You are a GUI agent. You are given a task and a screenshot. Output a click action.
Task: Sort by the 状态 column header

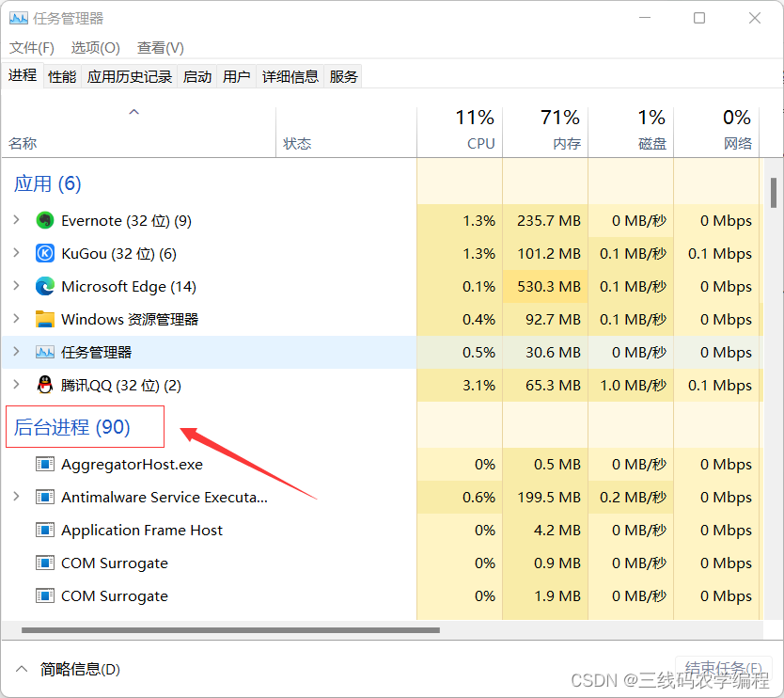pyautogui.click(x=346, y=132)
